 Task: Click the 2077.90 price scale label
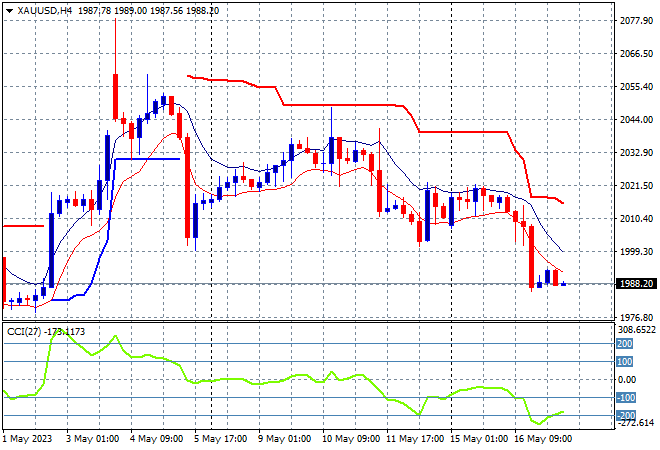tap(636, 21)
